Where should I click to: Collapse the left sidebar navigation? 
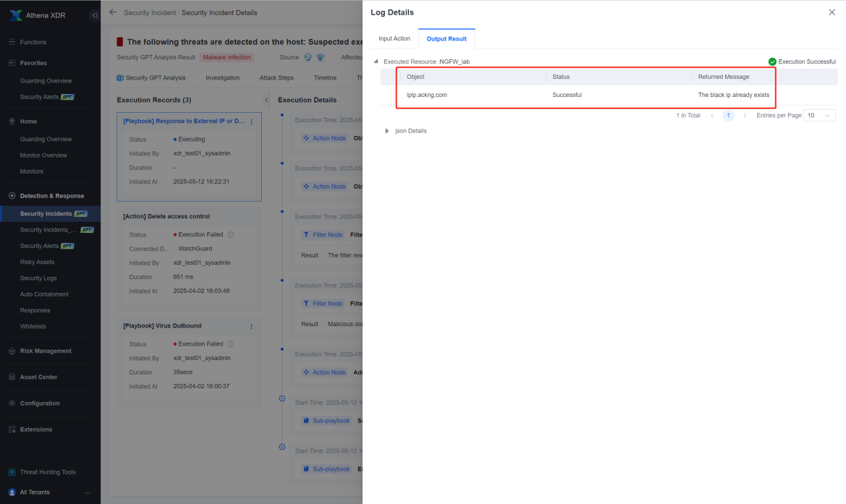point(94,15)
